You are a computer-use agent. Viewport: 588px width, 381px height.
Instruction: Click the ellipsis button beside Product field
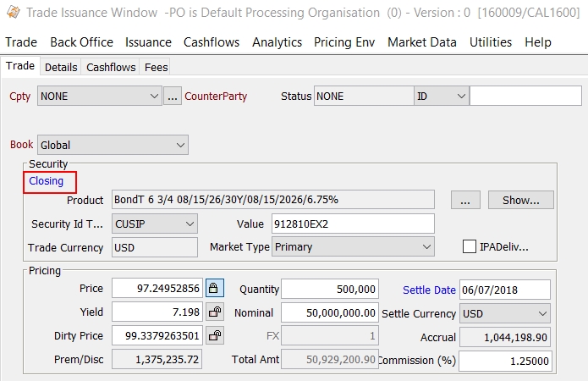point(465,200)
